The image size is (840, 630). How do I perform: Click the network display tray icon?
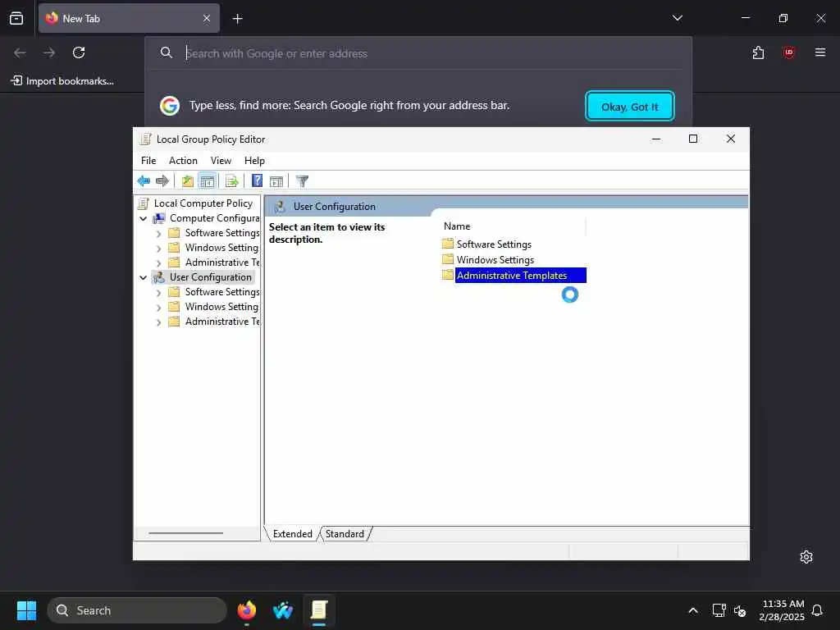click(x=719, y=610)
